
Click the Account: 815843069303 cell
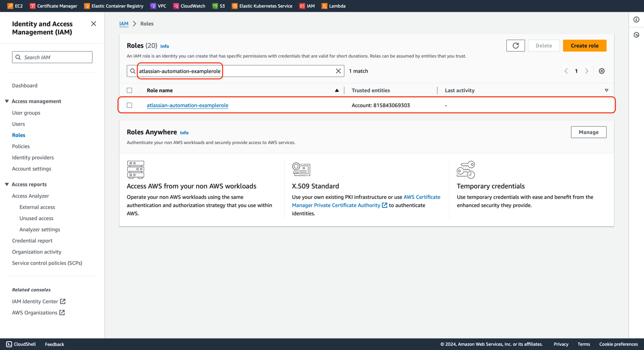[x=381, y=106]
